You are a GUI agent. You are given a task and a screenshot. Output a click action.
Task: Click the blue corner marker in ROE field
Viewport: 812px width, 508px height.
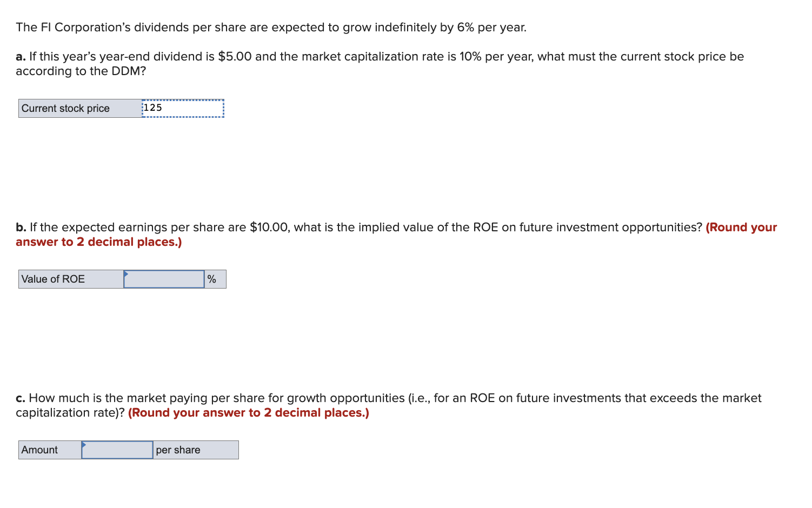click(x=126, y=273)
